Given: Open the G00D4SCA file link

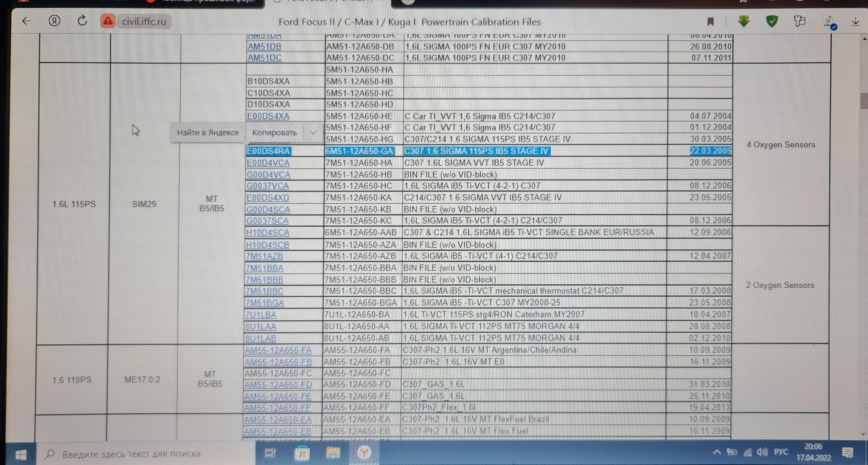Looking at the screenshot, I should (x=268, y=209).
